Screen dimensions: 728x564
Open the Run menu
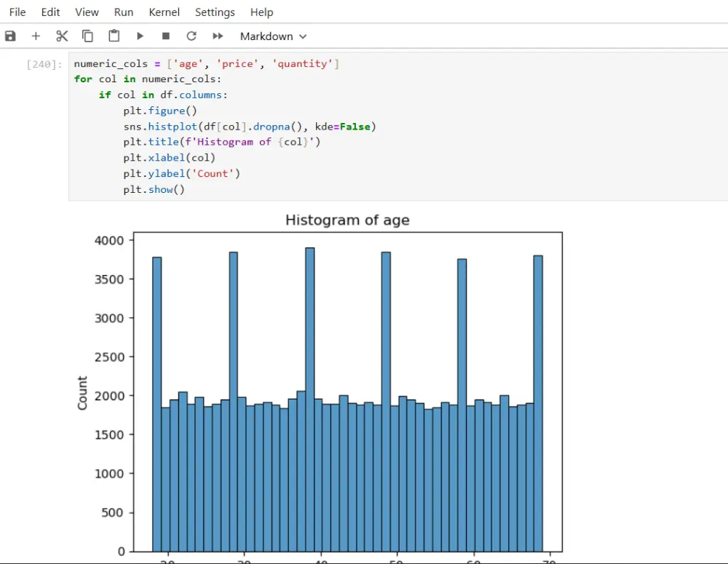(124, 12)
